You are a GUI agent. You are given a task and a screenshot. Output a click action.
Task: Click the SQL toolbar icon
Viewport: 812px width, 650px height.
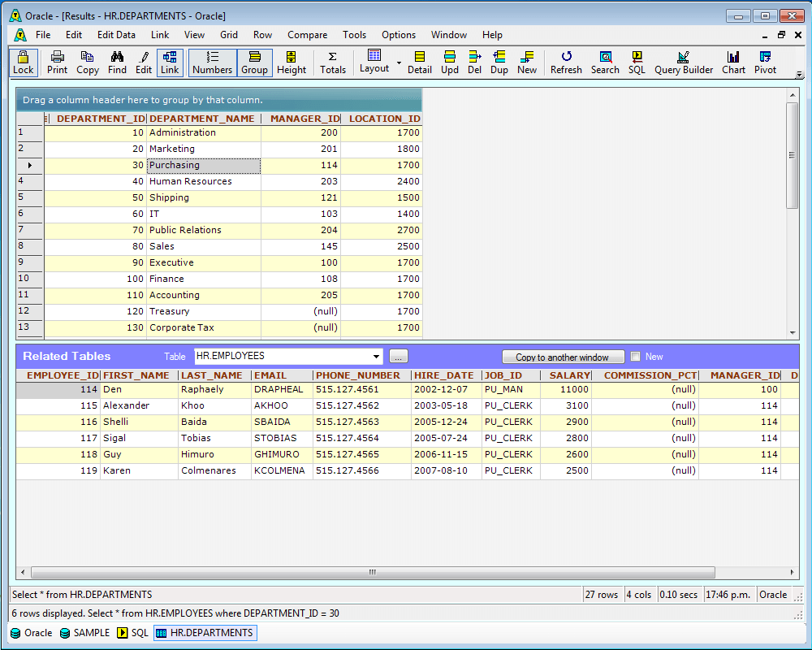tap(637, 63)
